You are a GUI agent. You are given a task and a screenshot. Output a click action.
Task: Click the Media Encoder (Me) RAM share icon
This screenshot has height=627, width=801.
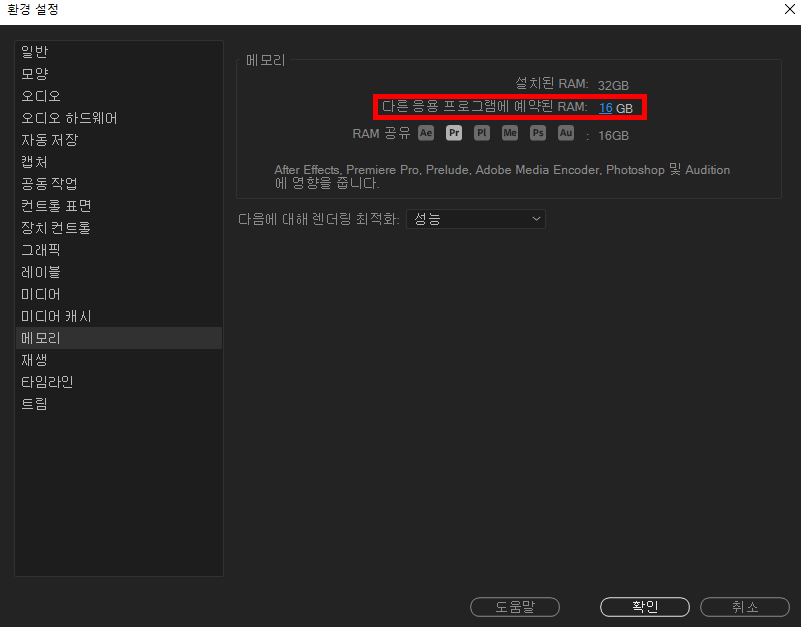click(510, 133)
